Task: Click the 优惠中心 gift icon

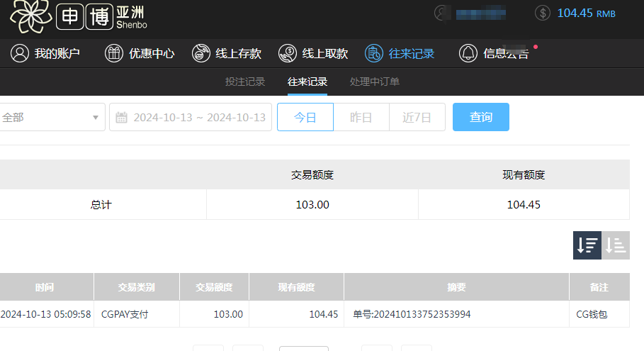Action: pyautogui.click(x=114, y=53)
